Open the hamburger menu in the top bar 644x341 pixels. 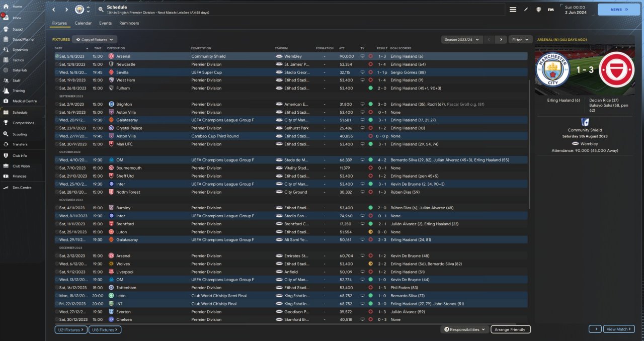513,10
